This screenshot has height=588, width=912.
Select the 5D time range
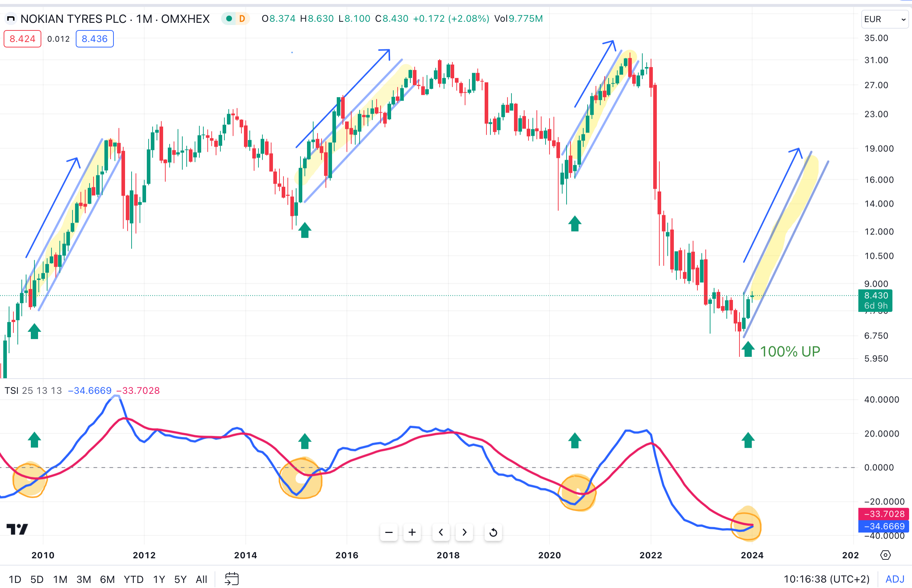click(x=37, y=580)
